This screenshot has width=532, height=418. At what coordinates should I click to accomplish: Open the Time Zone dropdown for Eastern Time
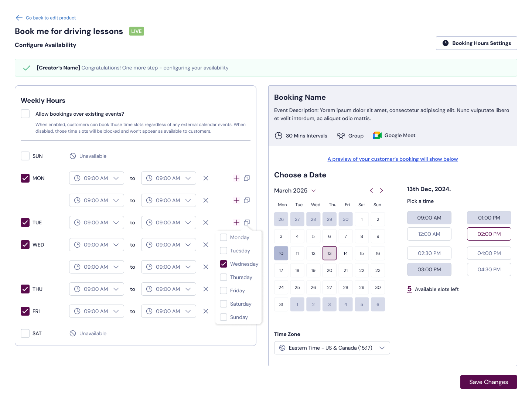pos(332,348)
